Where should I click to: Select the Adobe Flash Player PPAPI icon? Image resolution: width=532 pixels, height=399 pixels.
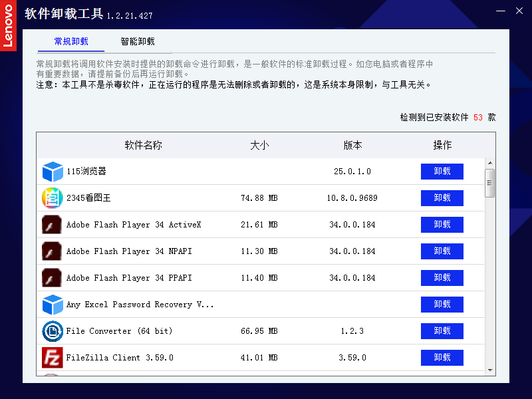point(53,278)
